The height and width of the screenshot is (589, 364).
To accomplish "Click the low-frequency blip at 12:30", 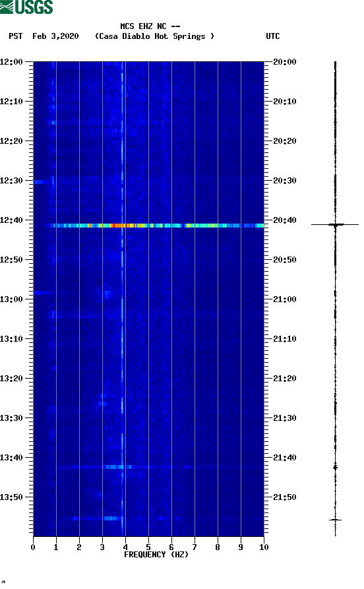I will (42, 182).
